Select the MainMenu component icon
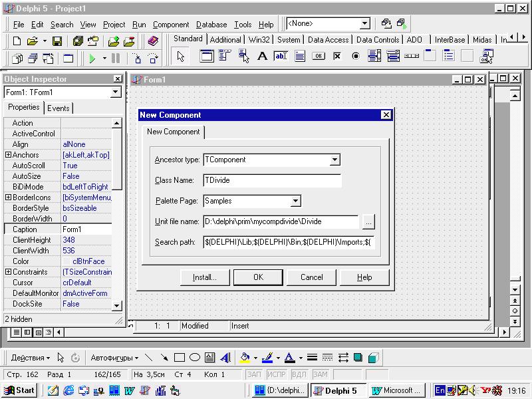The width and height of the screenshot is (532, 399). [x=225, y=56]
